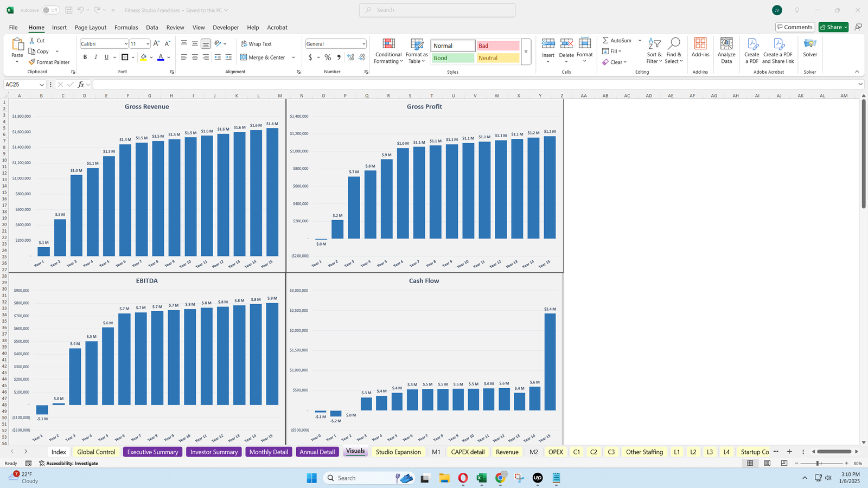
Task: Open the General number format dropdown
Action: pyautogui.click(x=363, y=44)
